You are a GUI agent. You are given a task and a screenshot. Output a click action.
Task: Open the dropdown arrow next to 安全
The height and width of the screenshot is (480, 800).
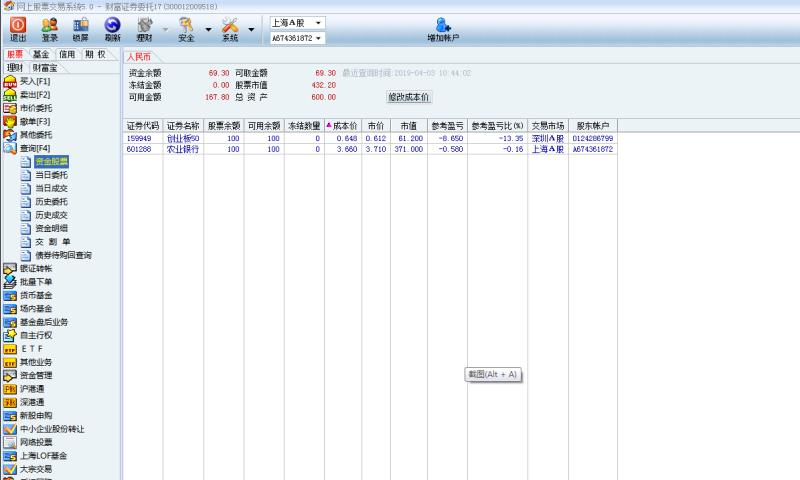click(208, 30)
